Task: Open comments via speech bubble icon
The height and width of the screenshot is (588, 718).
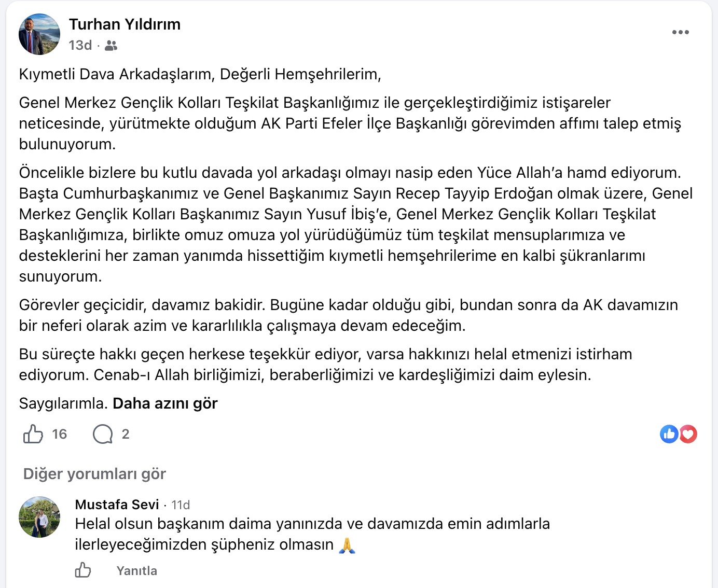Action: (x=103, y=434)
